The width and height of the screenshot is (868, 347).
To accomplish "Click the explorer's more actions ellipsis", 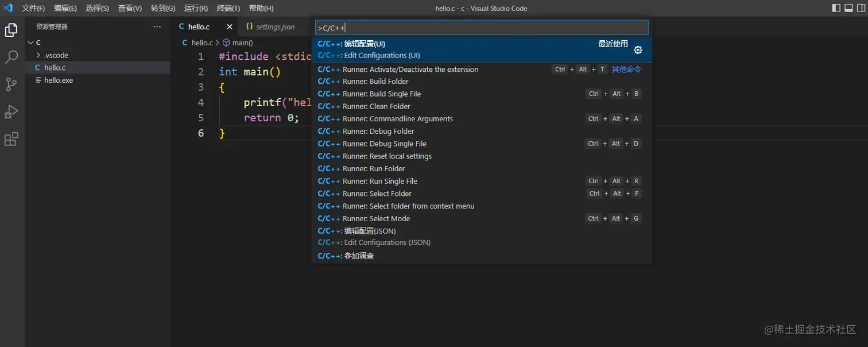I will [157, 26].
